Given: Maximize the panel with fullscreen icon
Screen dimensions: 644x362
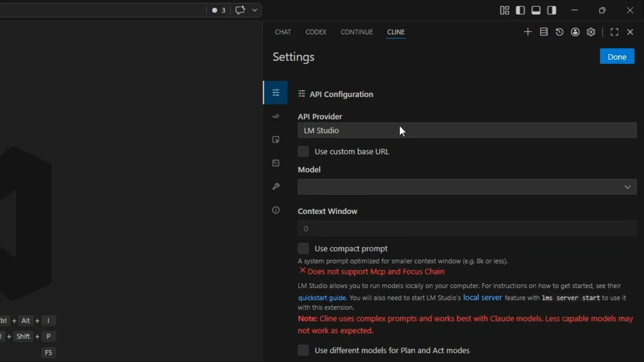Looking at the screenshot, I should point(614,32).
